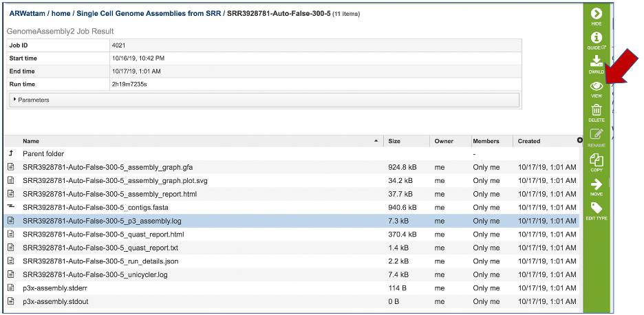Click file icon next to p3x-assembly.stdout
The image size is (644, 315).
pyautogui.click(x=11, y=301)
